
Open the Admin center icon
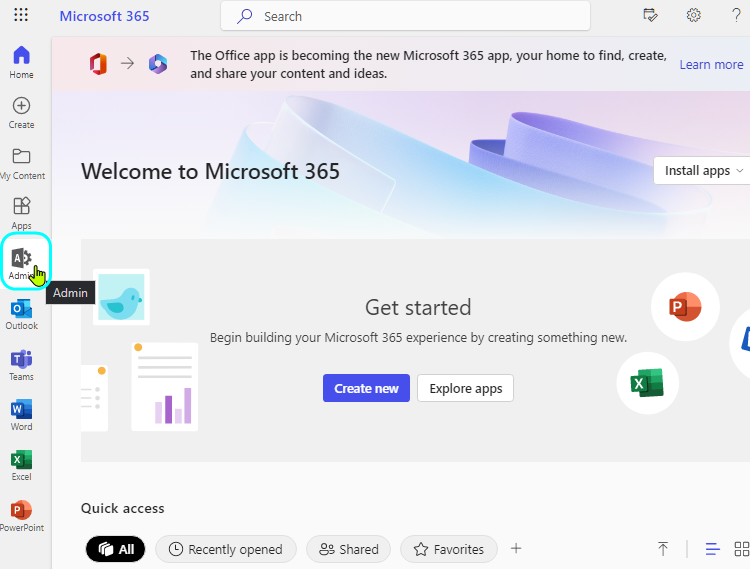coord(22,263)
